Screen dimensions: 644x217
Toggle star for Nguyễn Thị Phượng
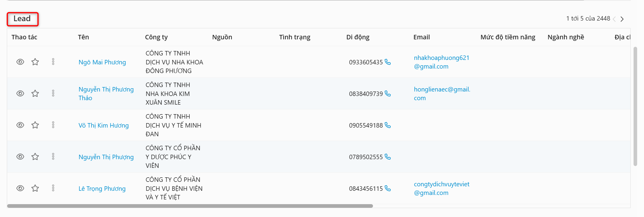[35, 157]
